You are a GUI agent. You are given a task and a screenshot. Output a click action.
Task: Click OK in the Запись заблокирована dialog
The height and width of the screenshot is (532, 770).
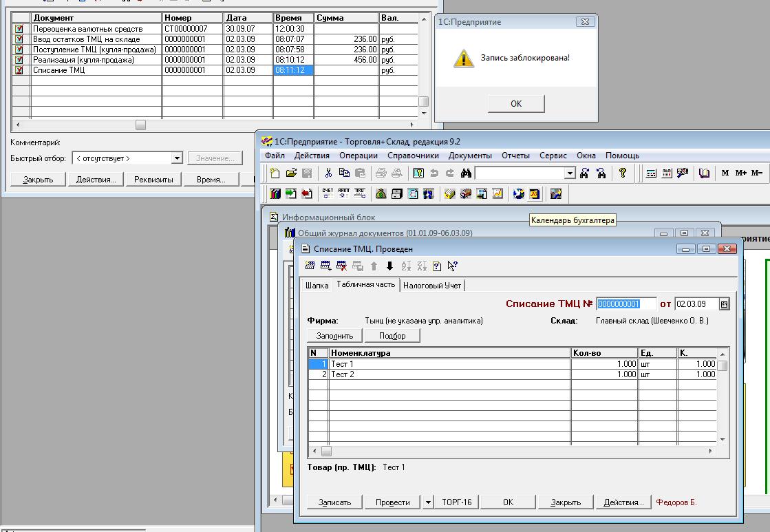516,104
